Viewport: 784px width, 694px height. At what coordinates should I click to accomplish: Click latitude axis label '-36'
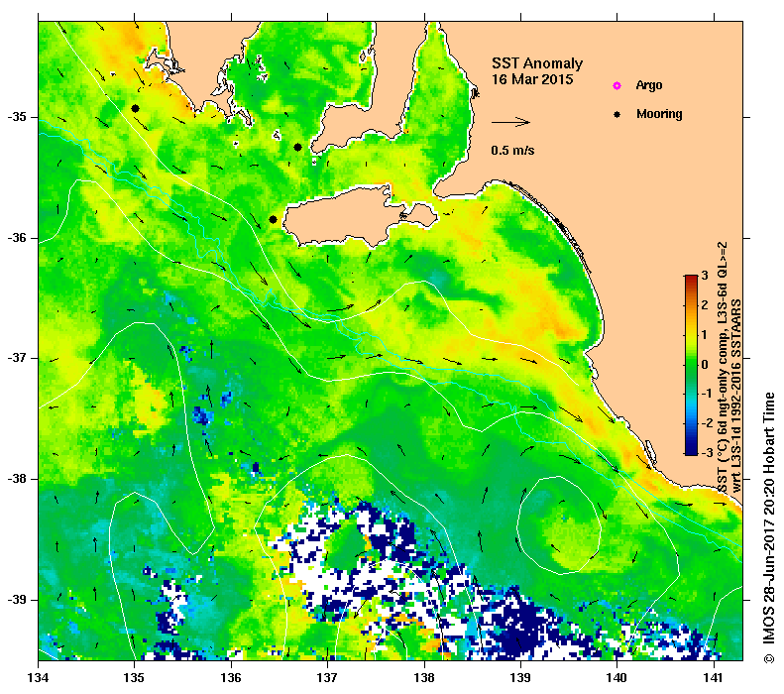pyautogui.click(x=16, y=238)
